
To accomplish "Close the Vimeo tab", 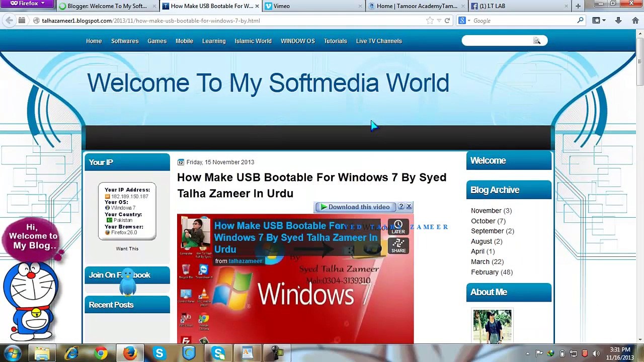I will (360, 6).
